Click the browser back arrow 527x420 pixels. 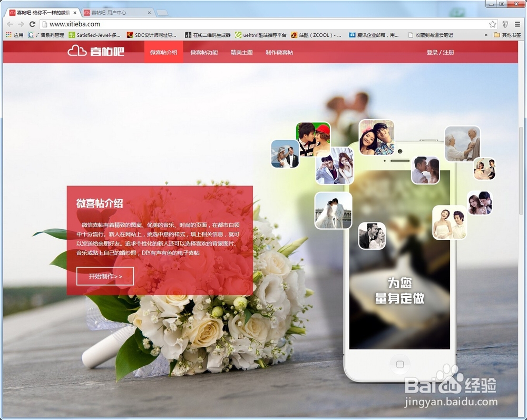pos(10,24)
